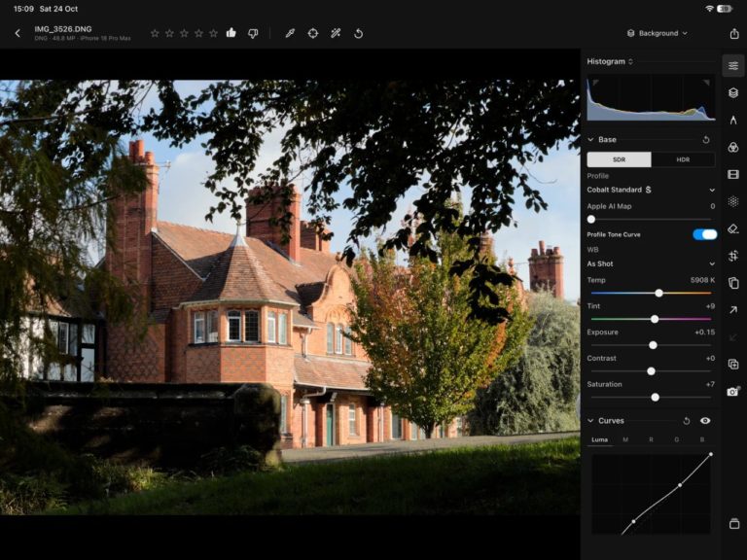Click the Wi-Fi icon in the status bar
747x560 pixels.
[x=709, y=9]
